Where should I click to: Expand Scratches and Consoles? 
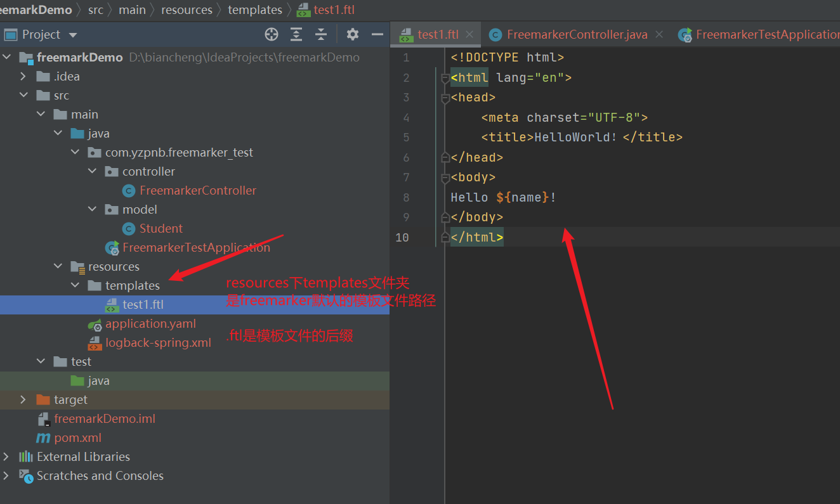(7, 475)
